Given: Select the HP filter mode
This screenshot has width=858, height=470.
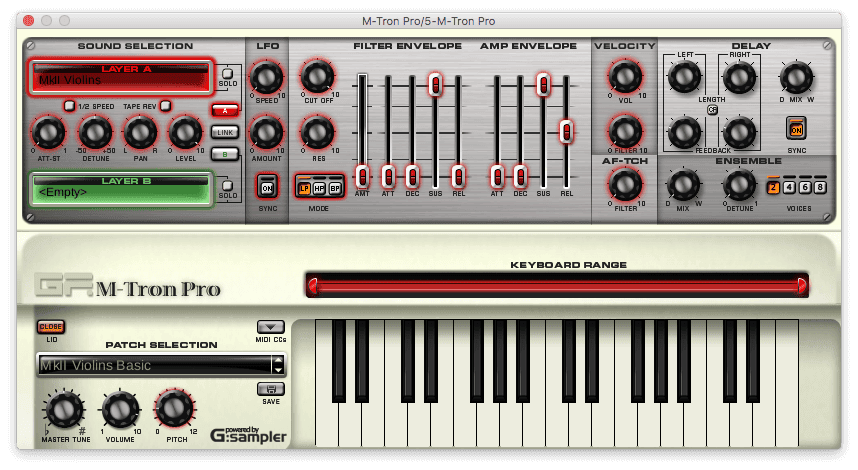Looking at the screenshot, I should [x=319, y=187].
